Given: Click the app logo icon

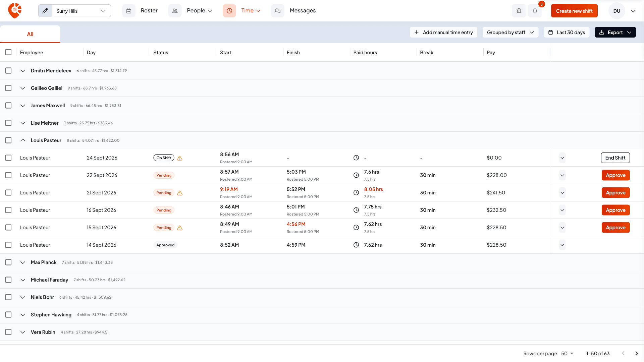Looking at the screenshot, I should [15, 11].
